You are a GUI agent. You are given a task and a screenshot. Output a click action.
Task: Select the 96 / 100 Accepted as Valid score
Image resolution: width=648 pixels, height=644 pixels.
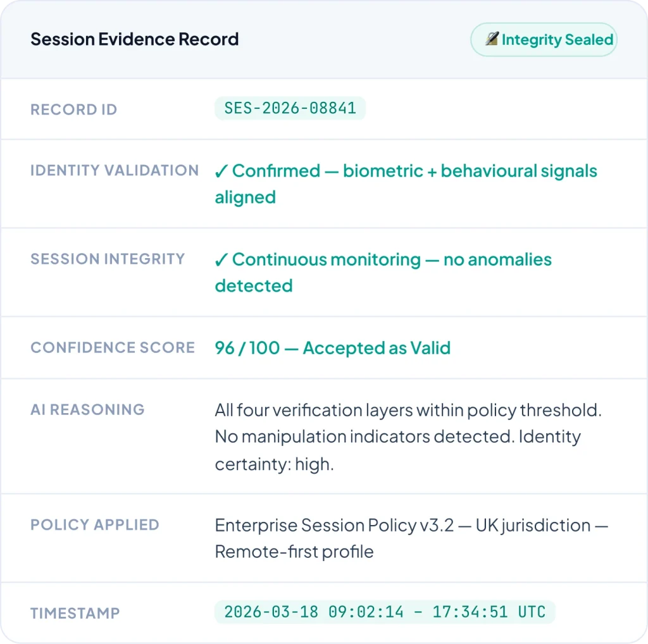pos(333,348)
